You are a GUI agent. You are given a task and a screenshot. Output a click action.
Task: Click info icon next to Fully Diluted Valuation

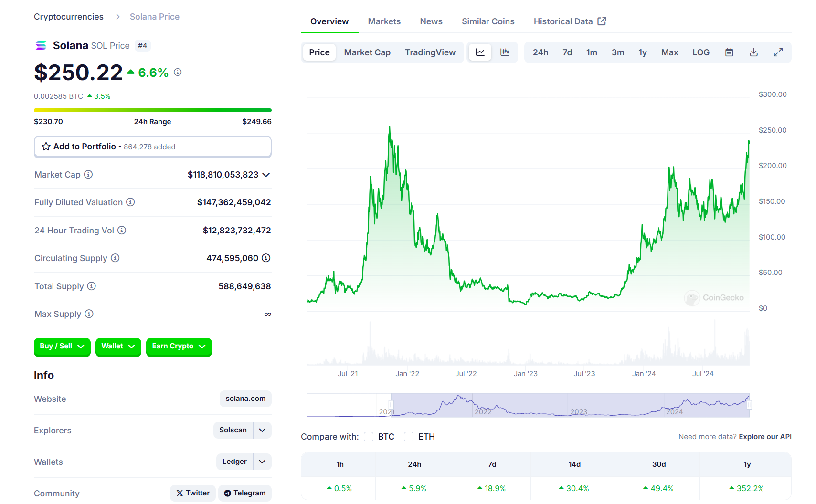pyautogui.click(x=130, y=202)
